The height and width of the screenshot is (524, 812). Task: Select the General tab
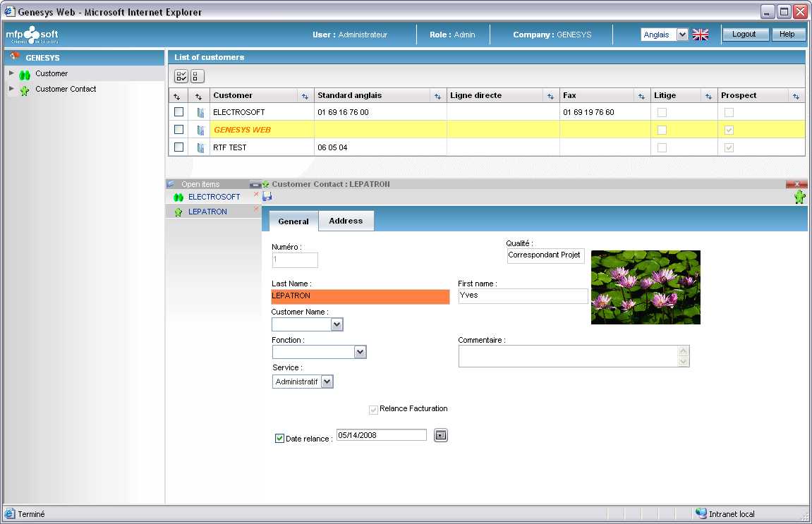[x=293, y=221]
